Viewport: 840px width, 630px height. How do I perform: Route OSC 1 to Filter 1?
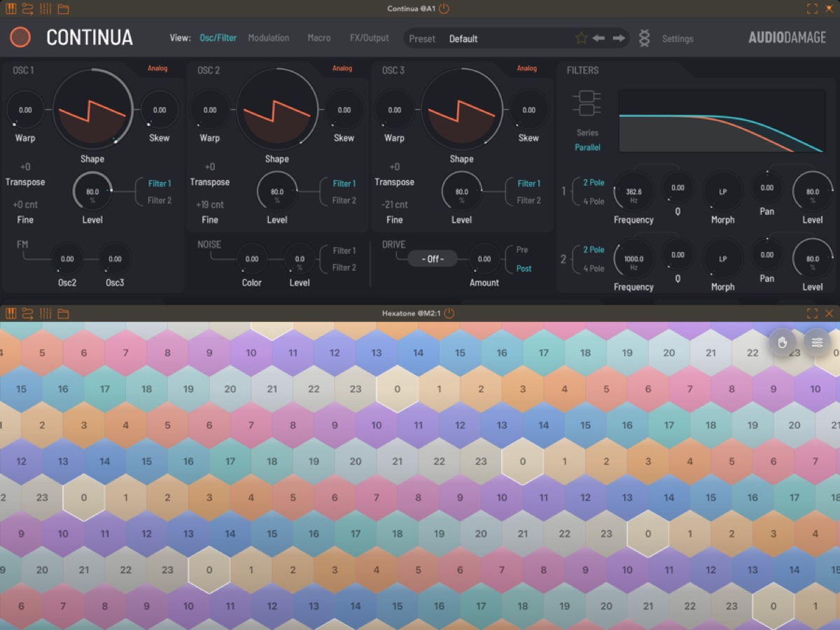pyautogui.click(x=160, y=183)
